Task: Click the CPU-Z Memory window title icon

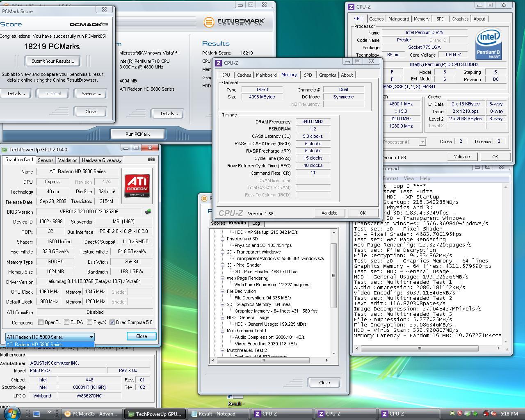Action: point(219,63)
